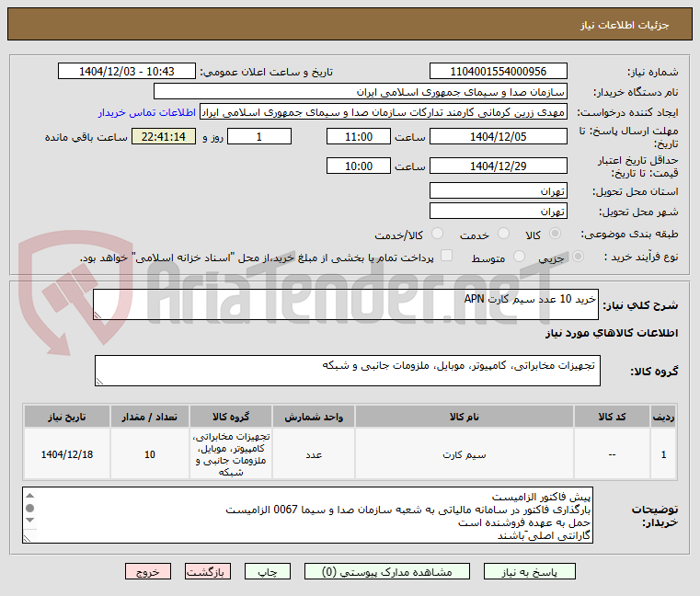Click the واحد شمارش column header
Viewport: 700px width, 596px height.
pyautogui.click(x=314, y=417)
